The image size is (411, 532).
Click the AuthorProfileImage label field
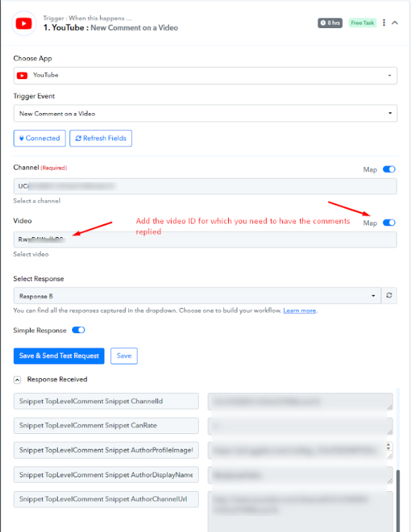pyautogui.click(x=106, y=450)
